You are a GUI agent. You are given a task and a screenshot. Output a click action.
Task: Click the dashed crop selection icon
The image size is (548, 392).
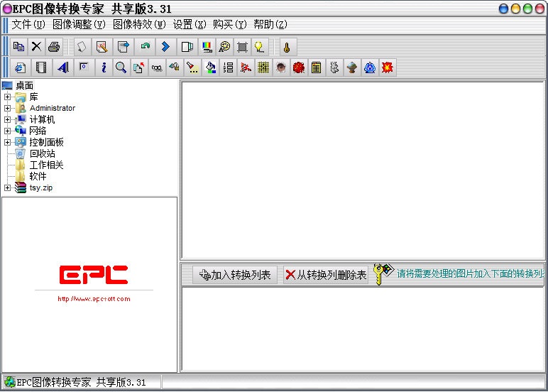click(242, 46)
